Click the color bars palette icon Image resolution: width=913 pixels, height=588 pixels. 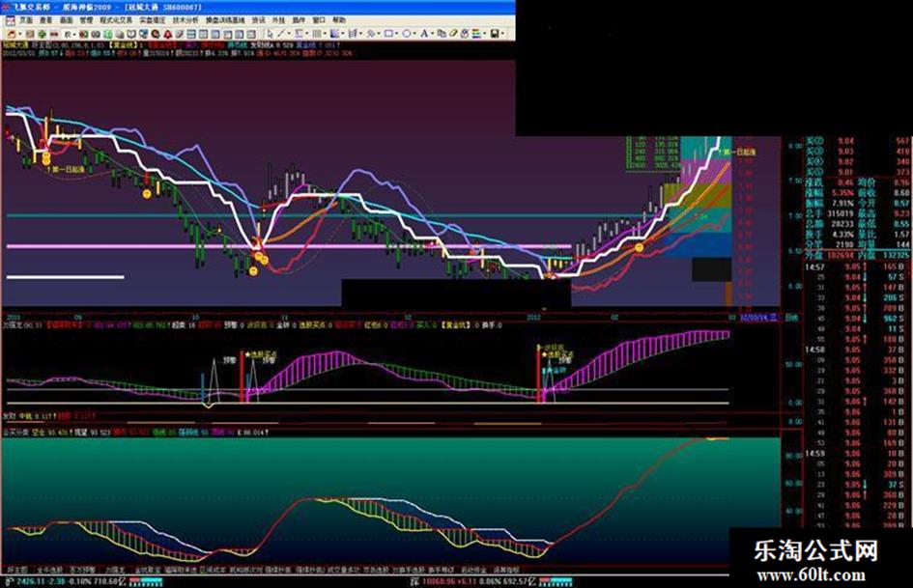[475, 34]
